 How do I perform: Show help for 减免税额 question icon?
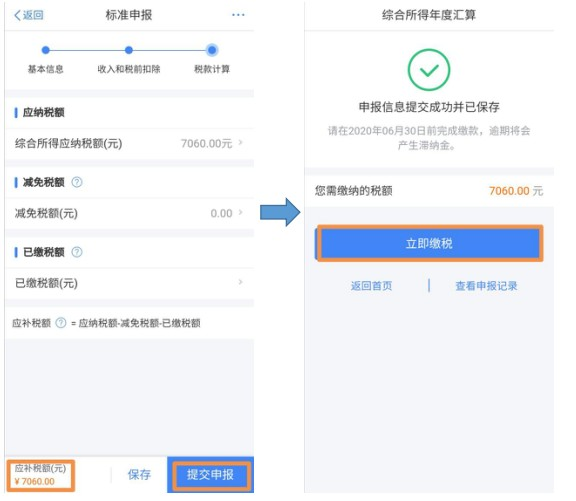point(77,182)
